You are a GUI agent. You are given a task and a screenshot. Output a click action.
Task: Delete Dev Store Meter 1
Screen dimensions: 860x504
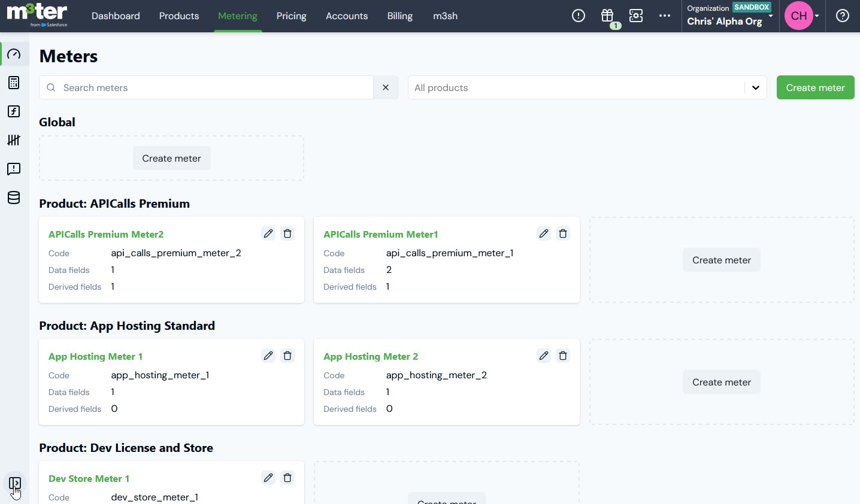[x=287, y=478]
